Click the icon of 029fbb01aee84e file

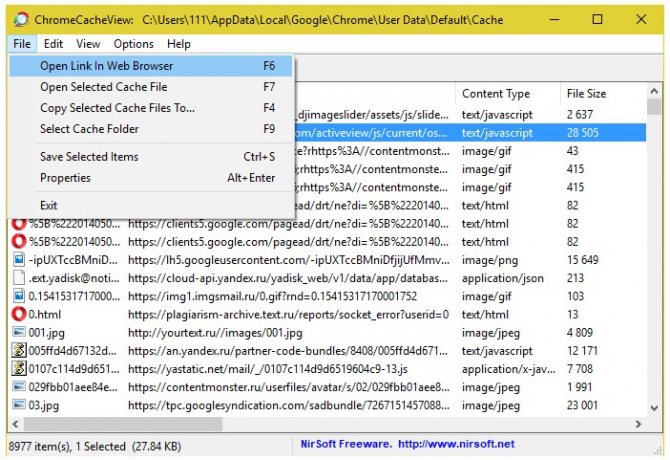pyautogui.click(x=18, y=386)
